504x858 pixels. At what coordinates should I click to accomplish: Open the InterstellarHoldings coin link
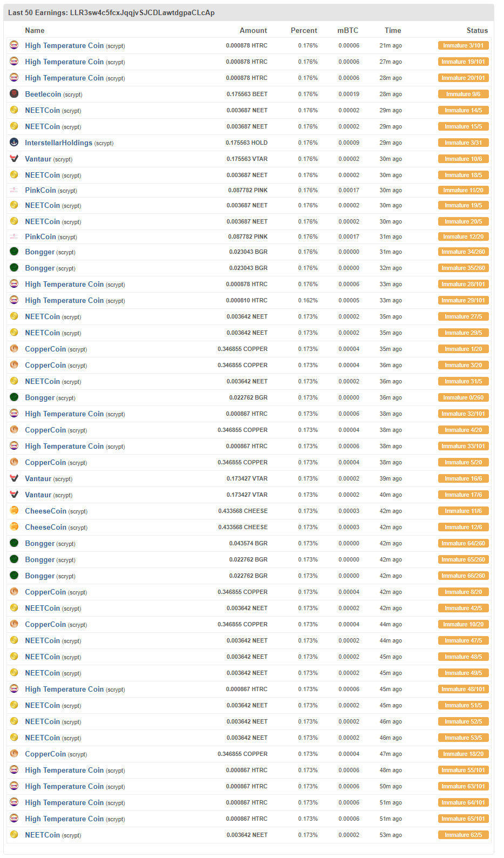58,143
